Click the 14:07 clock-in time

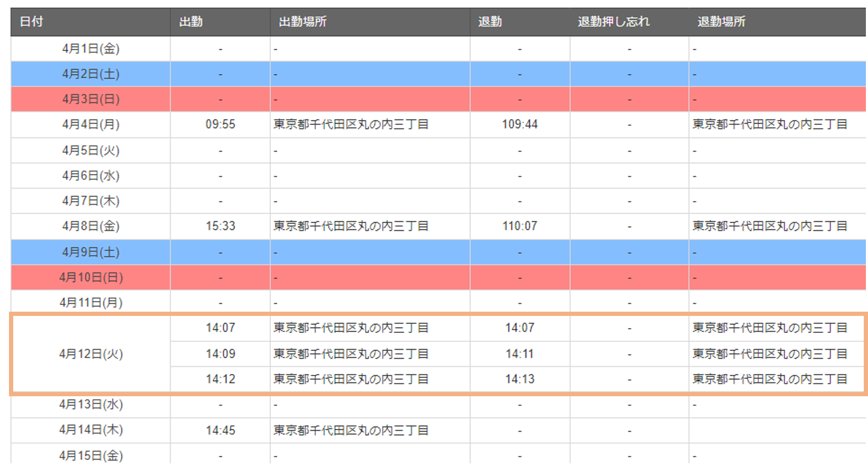[220, 328]
